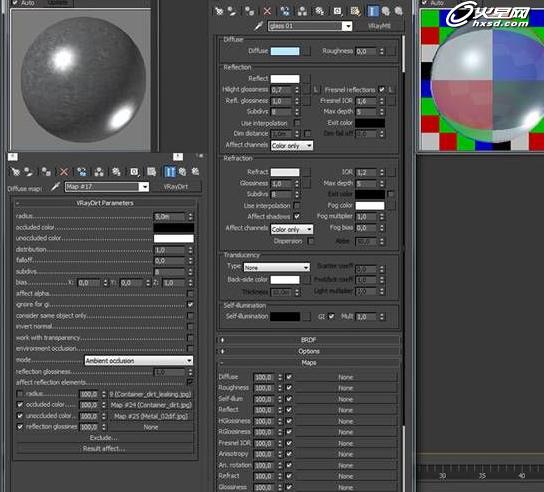Open Map #24 (Container_dirt.jpg) map button
Image resolution: width=544 pixels, height=492 pixels.
click(x=151, y=405)
